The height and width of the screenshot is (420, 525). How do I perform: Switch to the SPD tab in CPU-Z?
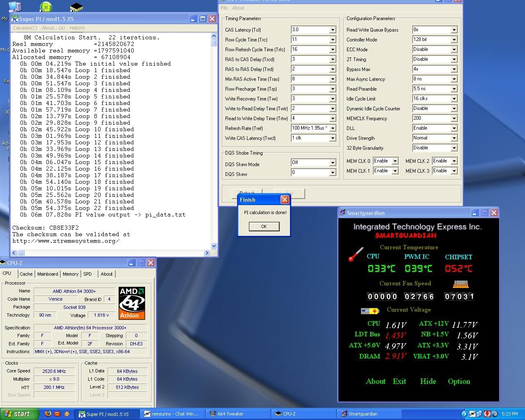click(88, 274)
